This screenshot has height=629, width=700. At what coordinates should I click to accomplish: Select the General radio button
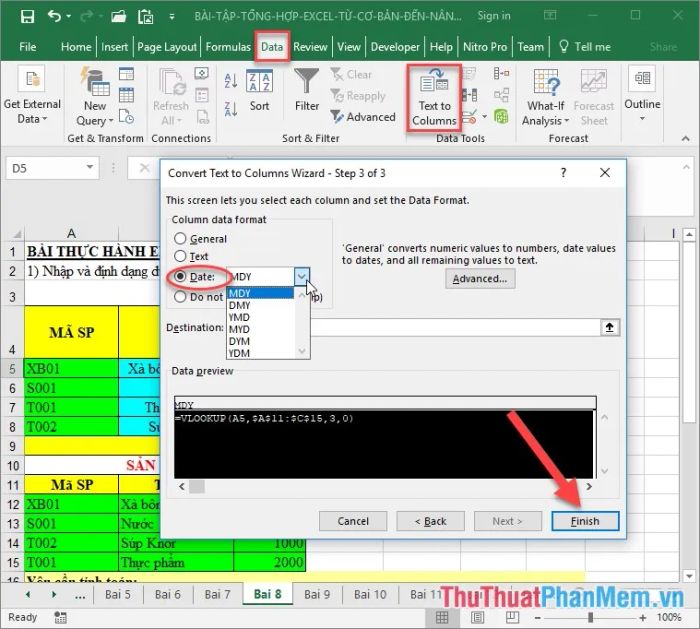pos(180,238)
